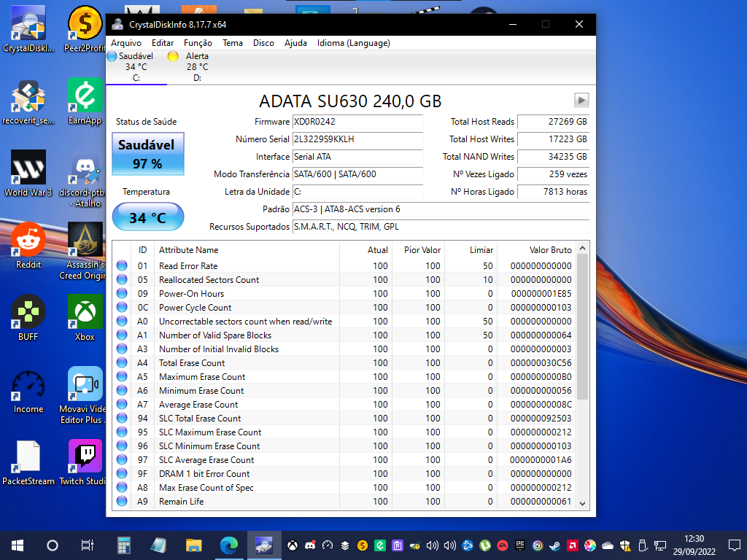Screen dimensions: 747x560
Task: Open the Windows Start menu
Action: point(18,545)
